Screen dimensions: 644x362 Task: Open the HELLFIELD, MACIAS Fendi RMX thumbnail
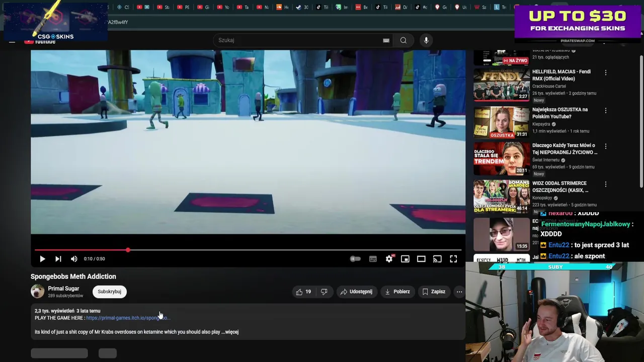tap(502, 84)
